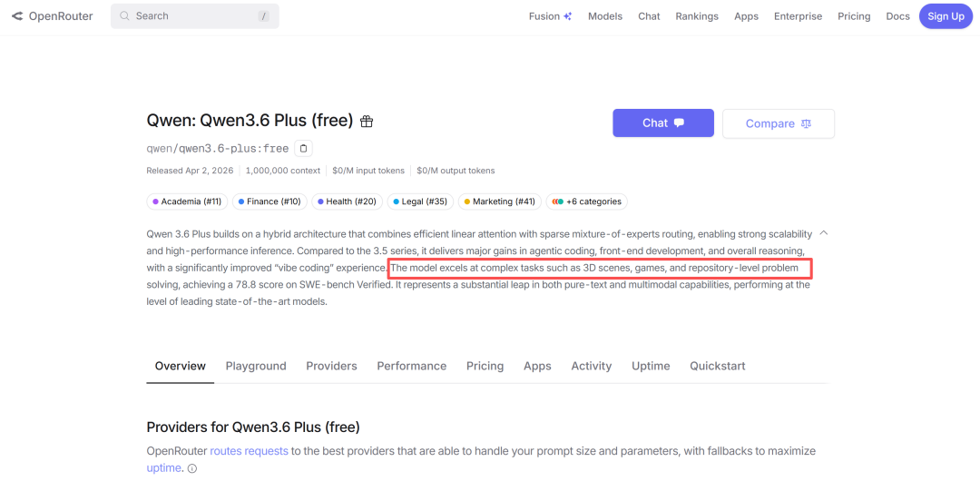Open Rankings in the top navigation
The width and height of the screenshot is (980, 491).
pos(697,16)
